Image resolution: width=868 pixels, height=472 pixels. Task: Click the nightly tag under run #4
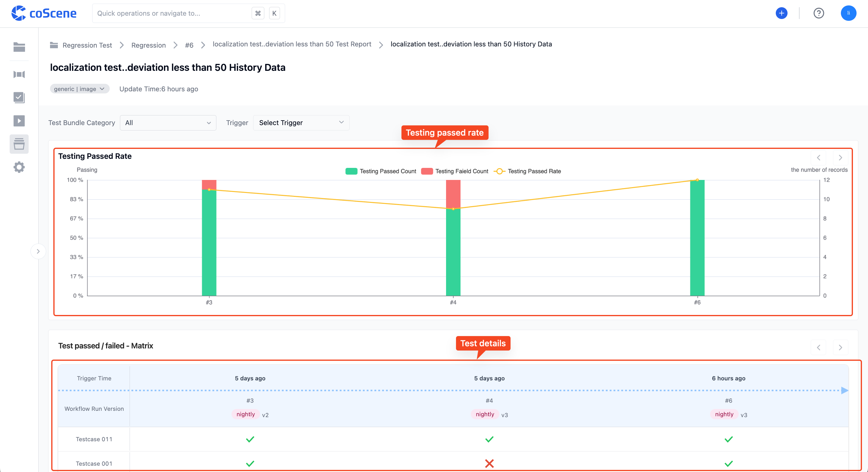(485, 414)
